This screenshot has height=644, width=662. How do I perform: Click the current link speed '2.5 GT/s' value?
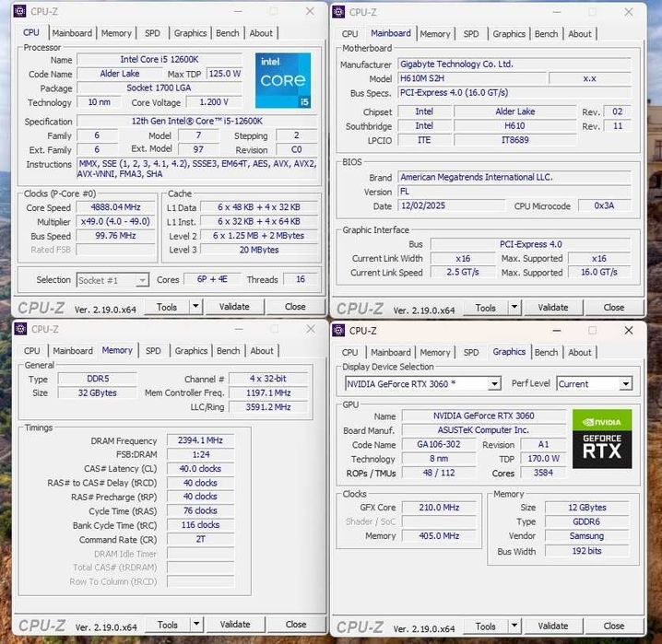pos(463,273)
